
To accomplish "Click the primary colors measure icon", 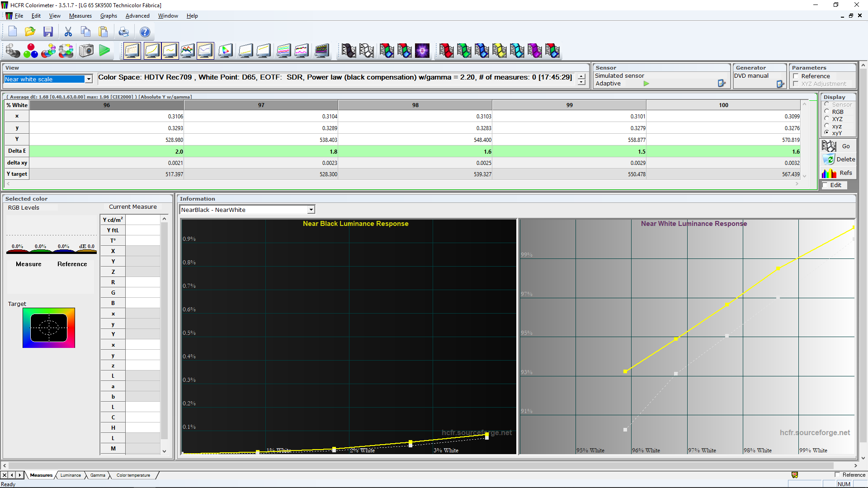I will click(31, 51).
